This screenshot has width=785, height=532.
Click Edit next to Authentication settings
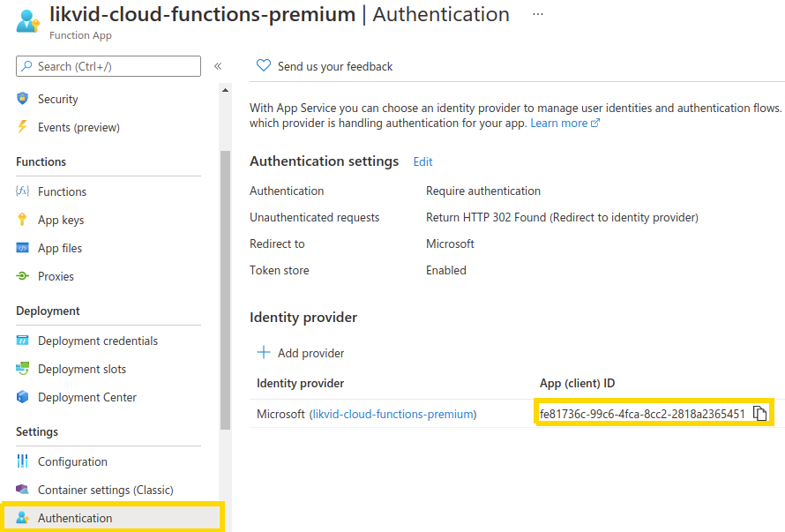(422, 161)
